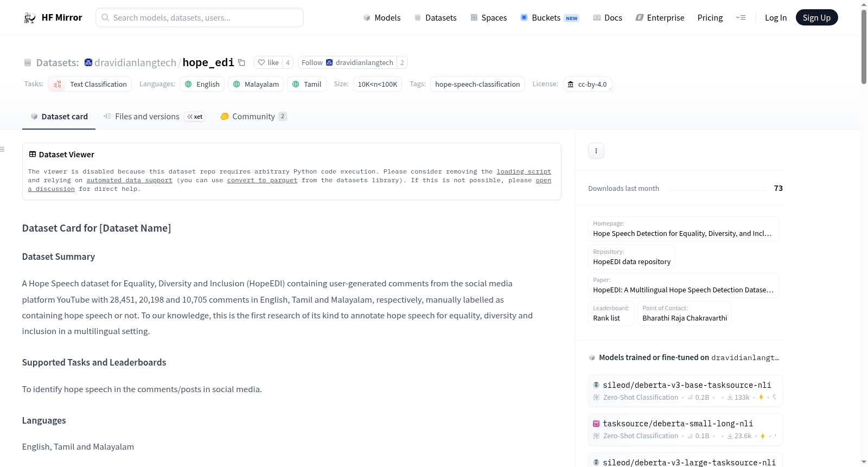Select the Text Classification task tag
This screenshot has width=868, height=467.
pos(90,85)
